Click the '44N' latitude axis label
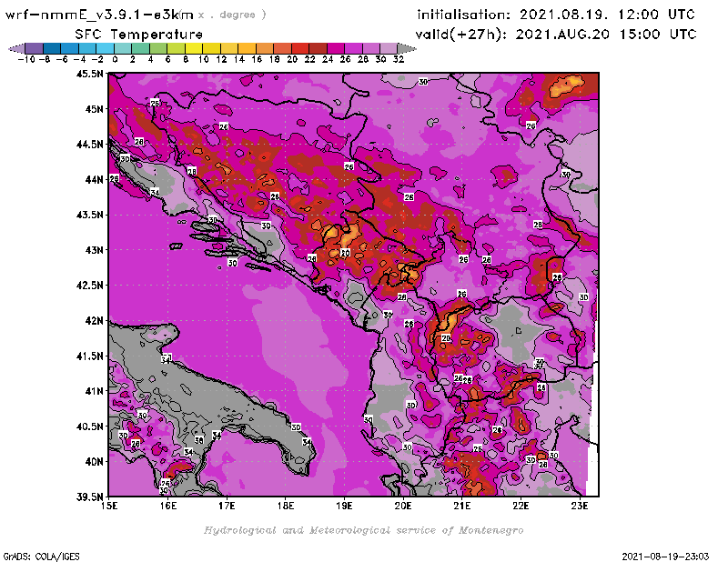 (94, 179)
